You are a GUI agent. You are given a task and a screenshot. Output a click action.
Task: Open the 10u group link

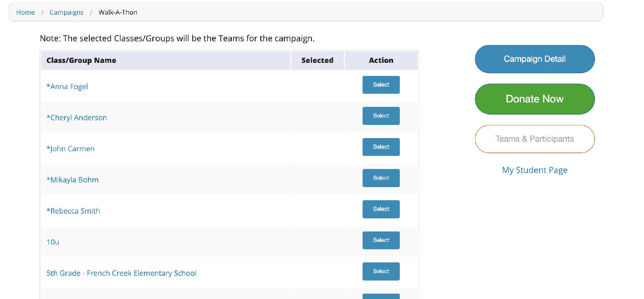[53, 242]
